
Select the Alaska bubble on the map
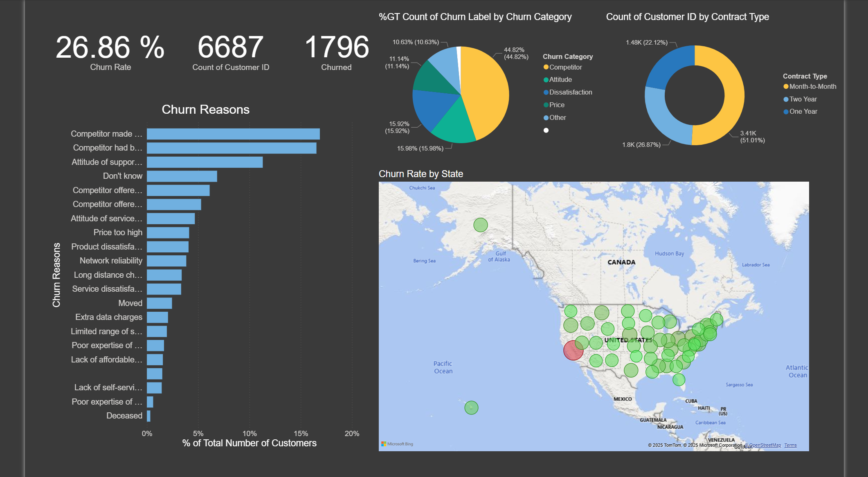[x=480, y=225]
